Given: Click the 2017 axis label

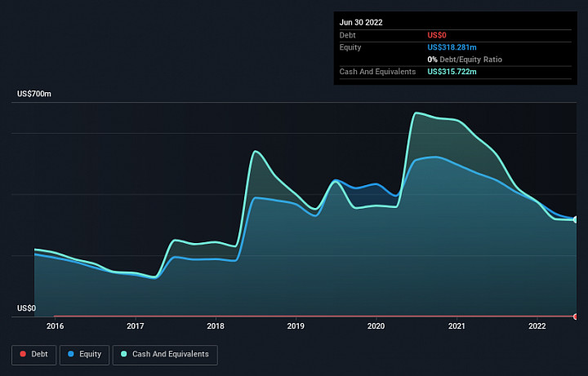Looking at the screenshot, I should (136, 326).
